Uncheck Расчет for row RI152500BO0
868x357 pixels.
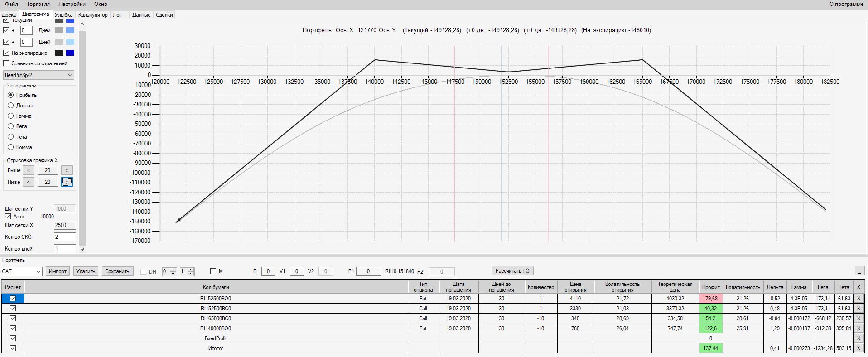click(13, 299)
